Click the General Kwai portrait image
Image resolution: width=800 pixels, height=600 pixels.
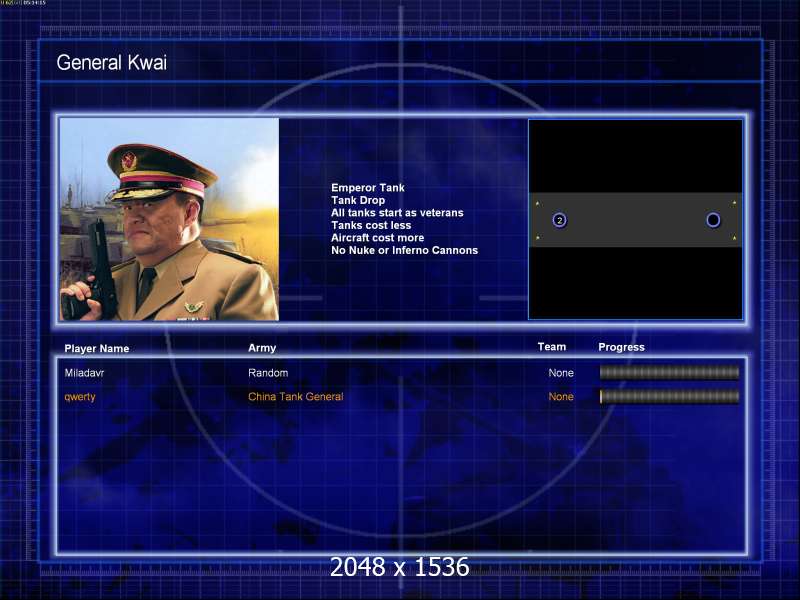(169, 219)
